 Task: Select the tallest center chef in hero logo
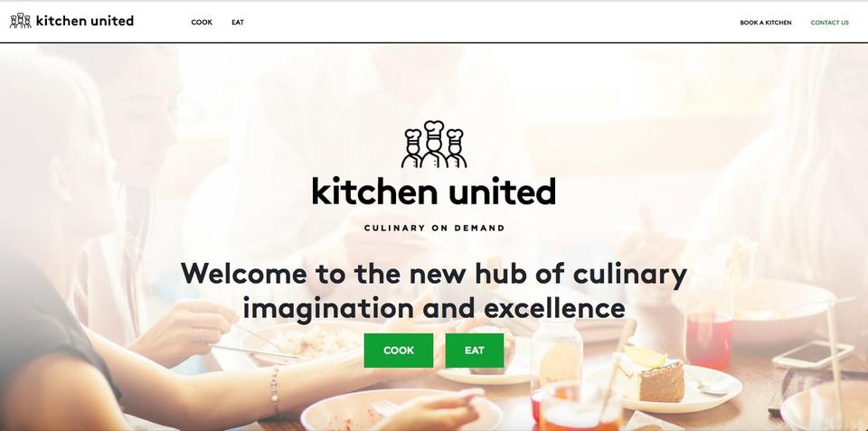click(434, 144)
